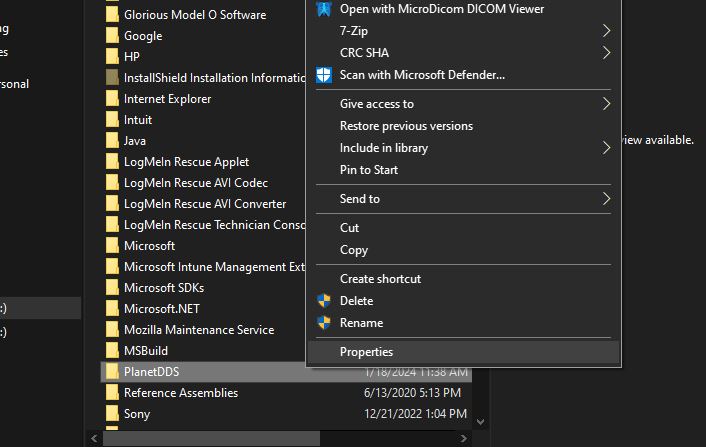Click the Microsoft.NET folder name
The image size is (706, 447).
coord(162,309)
